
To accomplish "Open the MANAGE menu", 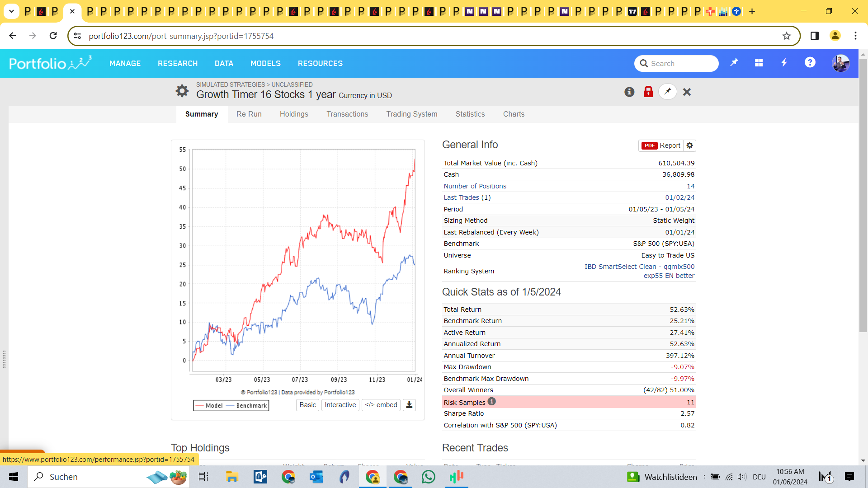I will pos(125,63).
